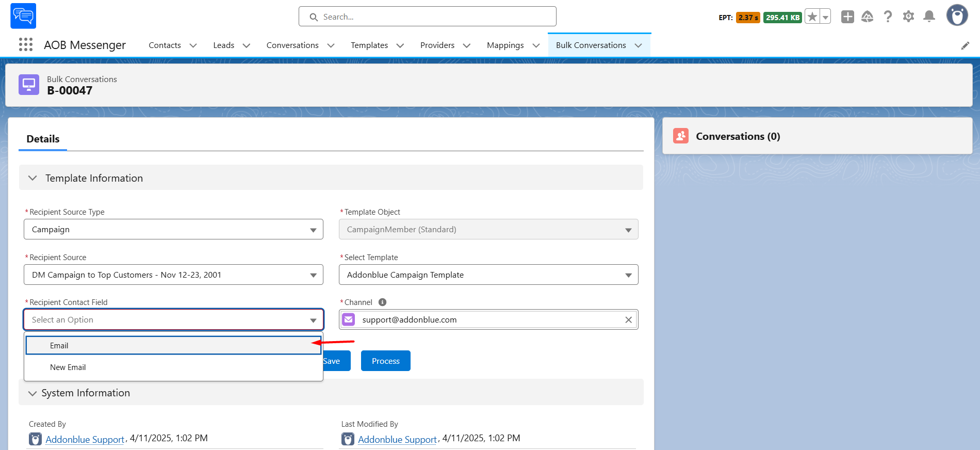
Task: Open the Leads tab
Action: [x=223, y=45]
